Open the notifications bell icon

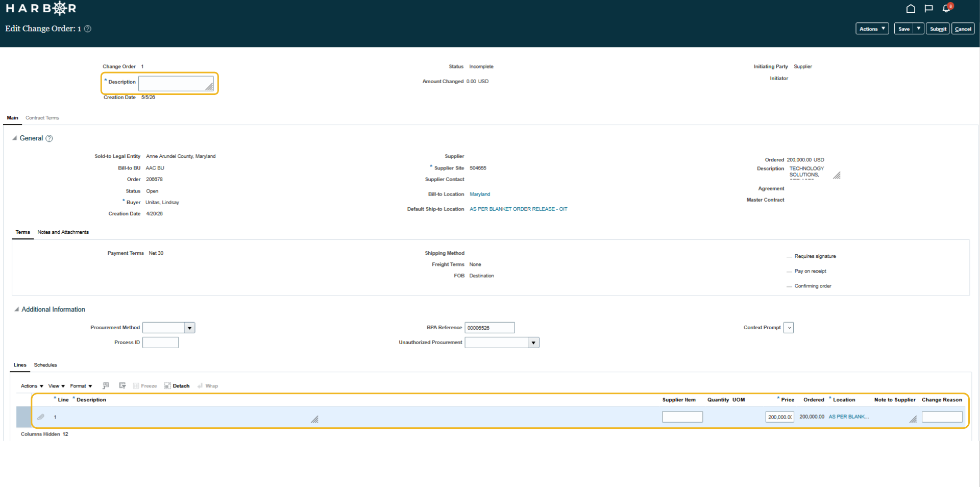(x=946, y=8)
